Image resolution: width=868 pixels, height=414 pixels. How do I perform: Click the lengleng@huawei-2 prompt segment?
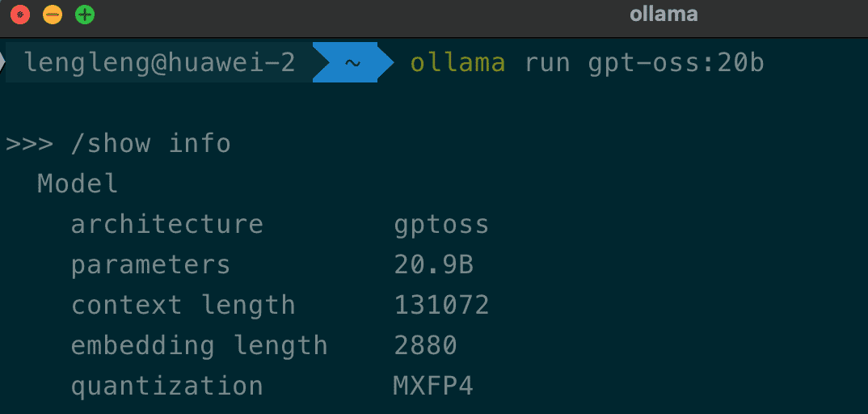click(x=158, y=63)
